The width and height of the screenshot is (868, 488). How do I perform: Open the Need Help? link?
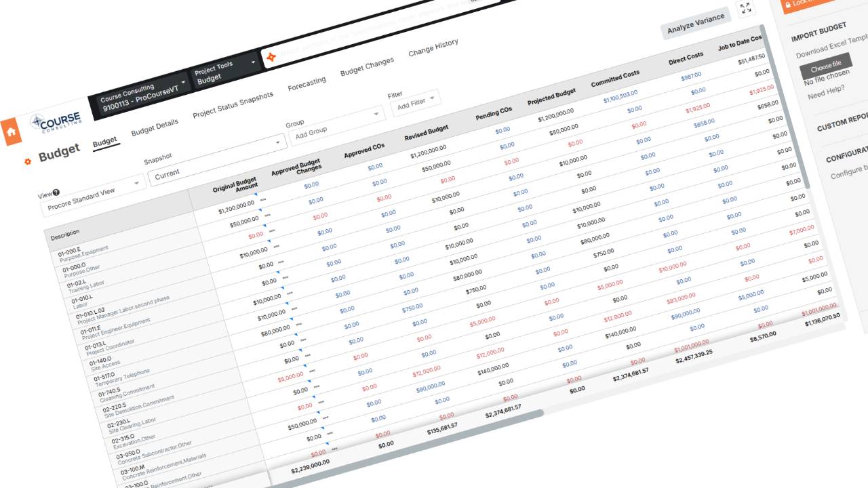826,93
